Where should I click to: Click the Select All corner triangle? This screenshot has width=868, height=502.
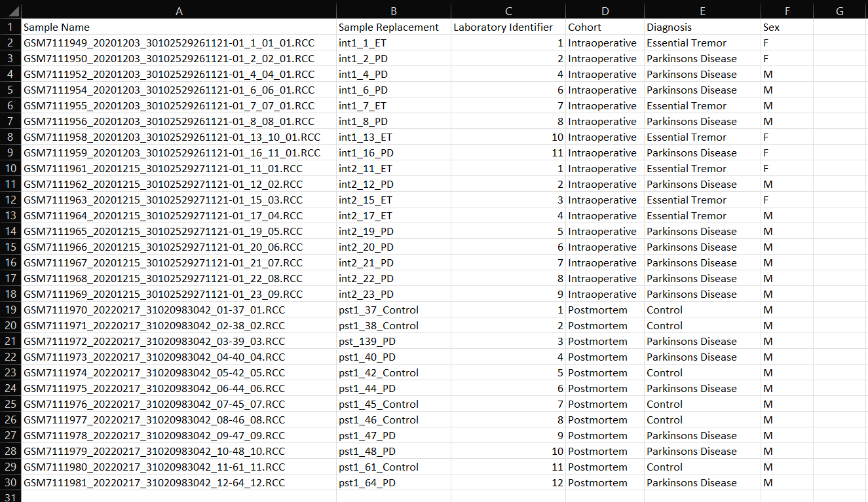point(10,11)
